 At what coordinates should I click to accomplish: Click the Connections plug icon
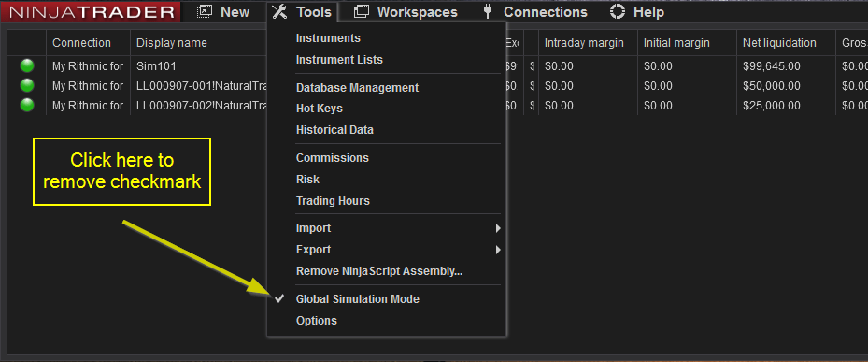(488, 11)
